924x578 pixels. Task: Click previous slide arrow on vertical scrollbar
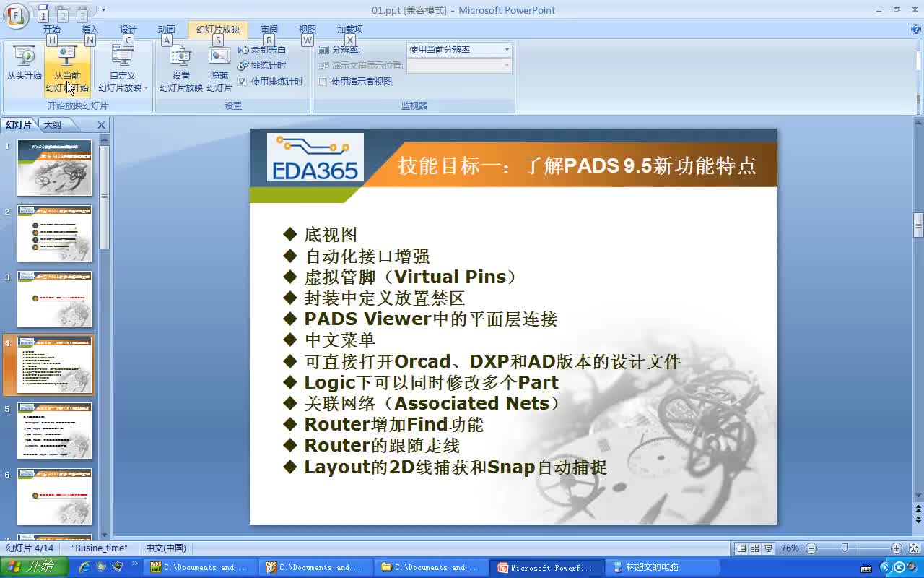point(918,509)
